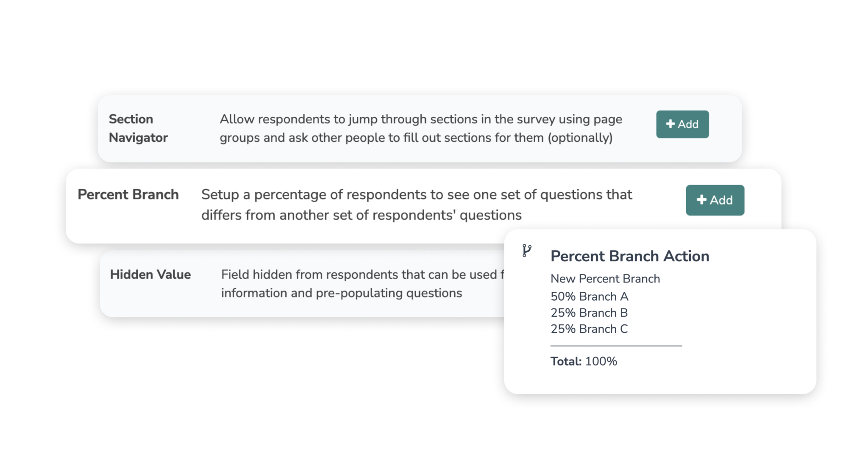Click the plus icon inside the top Add button
The image size is (868, 451).
(x=670, y=124)
